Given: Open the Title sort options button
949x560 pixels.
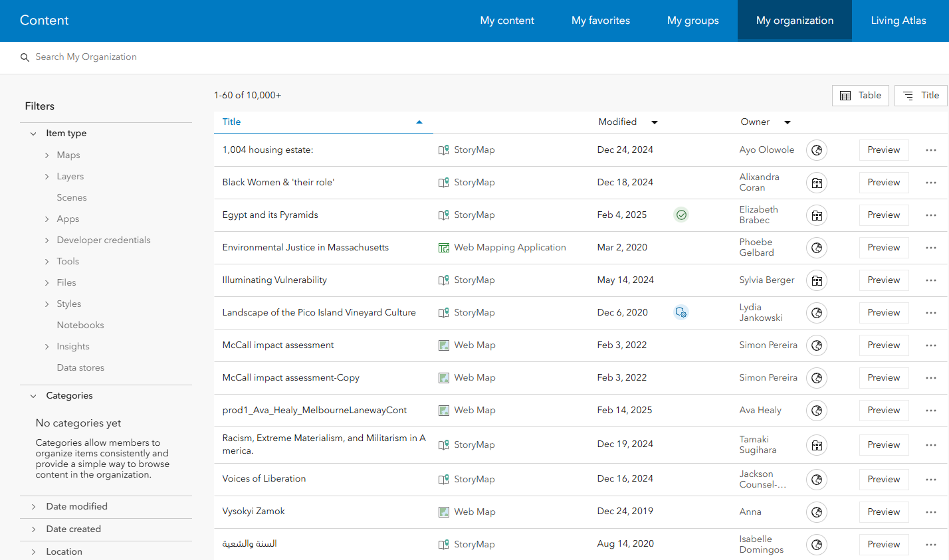Looking at the screenshot, I should point(921,96).
